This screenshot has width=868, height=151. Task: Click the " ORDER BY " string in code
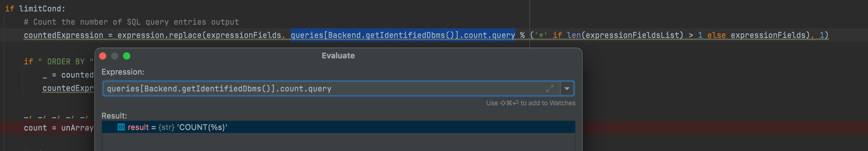pos(66,62)
